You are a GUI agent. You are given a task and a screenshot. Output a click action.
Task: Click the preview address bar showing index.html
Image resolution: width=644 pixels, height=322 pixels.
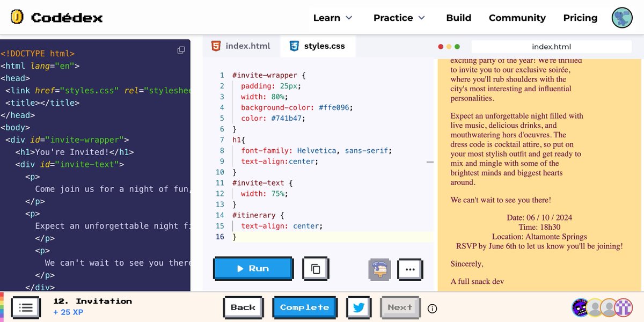click(x=551, y=47)
